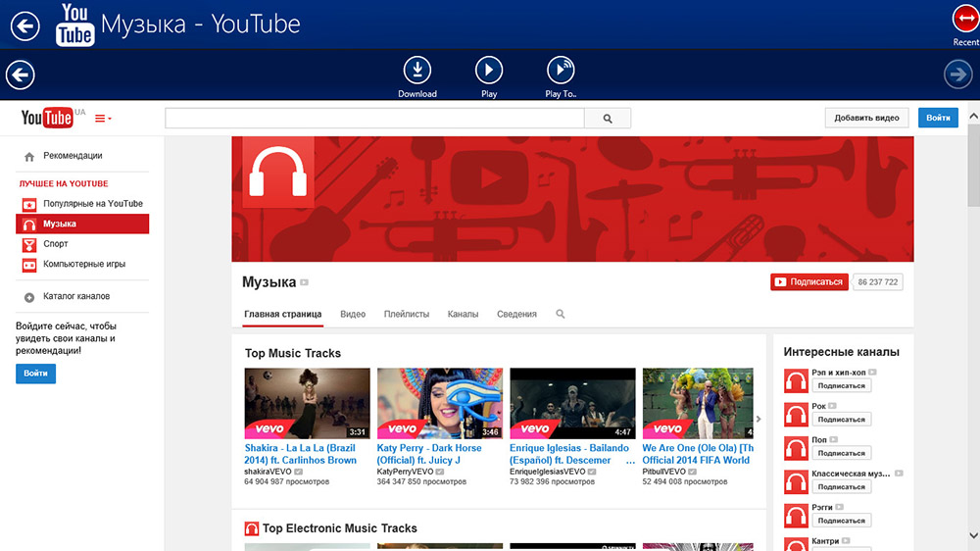Subscribe to the Рэп и хип-хоп channel
The image size is (980, 551).
tap(841, 386)
